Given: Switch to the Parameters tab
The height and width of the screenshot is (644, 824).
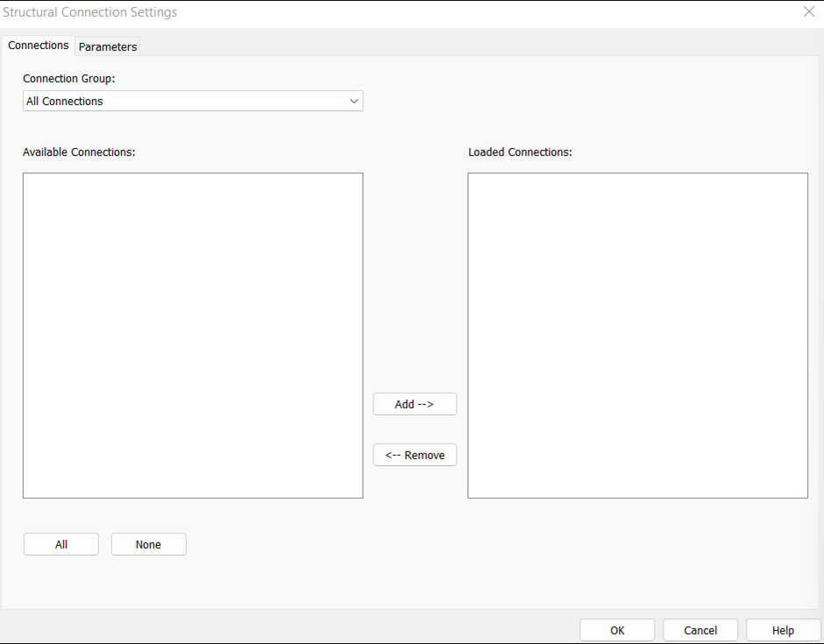Looking at the screenshot, I should [x=107, y=46].
